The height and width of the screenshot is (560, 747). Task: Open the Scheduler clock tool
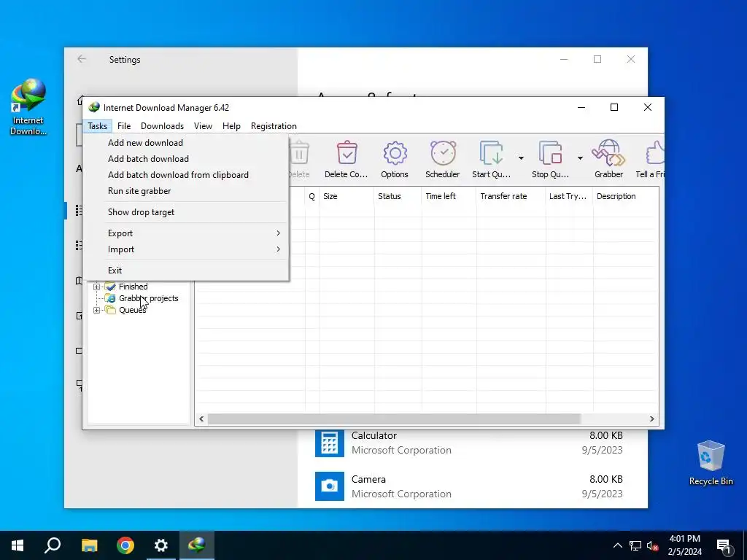(443, 159)
